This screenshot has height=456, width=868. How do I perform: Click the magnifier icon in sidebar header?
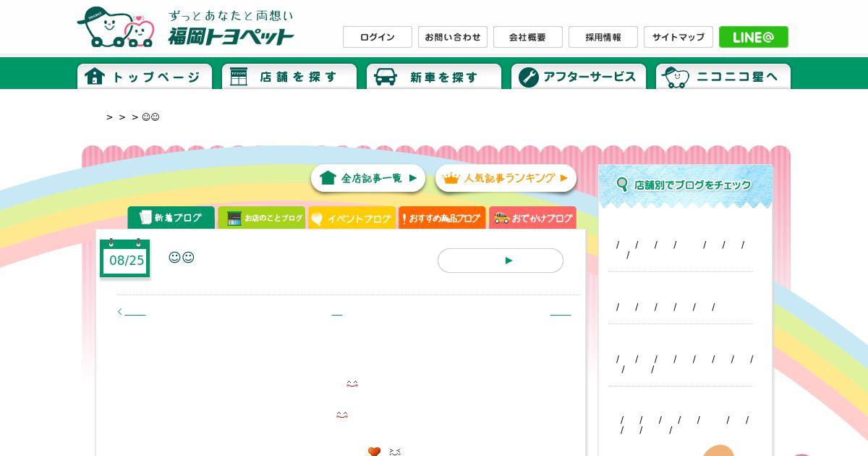point(622,185)
